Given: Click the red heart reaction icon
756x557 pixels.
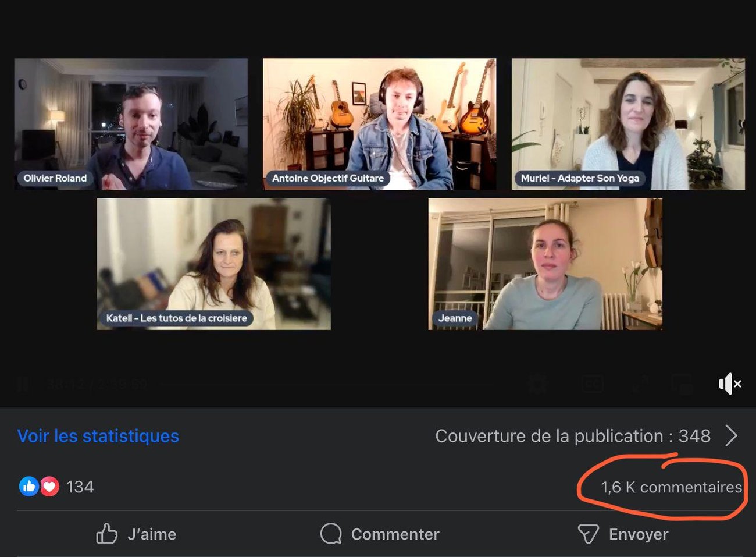Looking at the screenshot, I should click(50, 487).
